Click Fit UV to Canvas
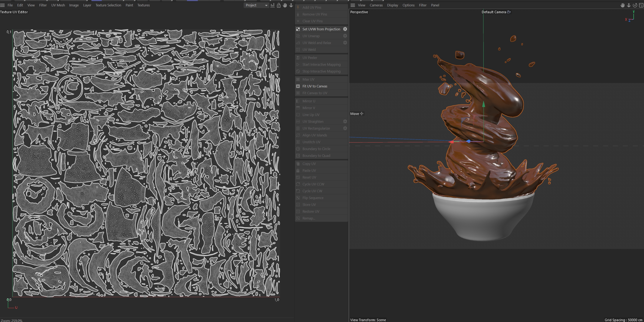 coord(315,86)
